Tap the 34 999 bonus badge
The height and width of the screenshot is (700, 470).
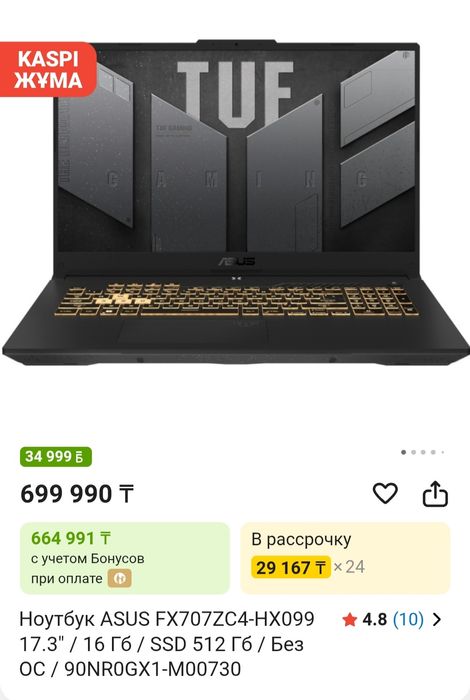coord(55,457)
